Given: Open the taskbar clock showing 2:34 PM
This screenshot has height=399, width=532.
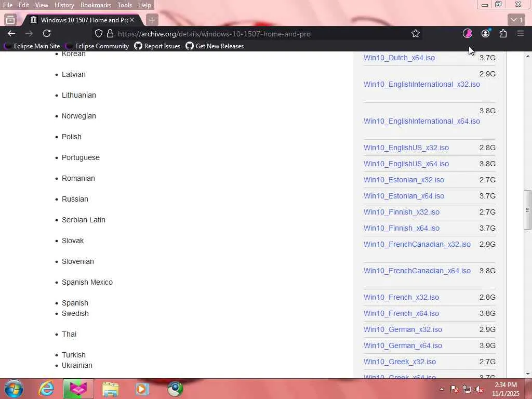Looking at the screenshot, I should click(x=506, y=389).
